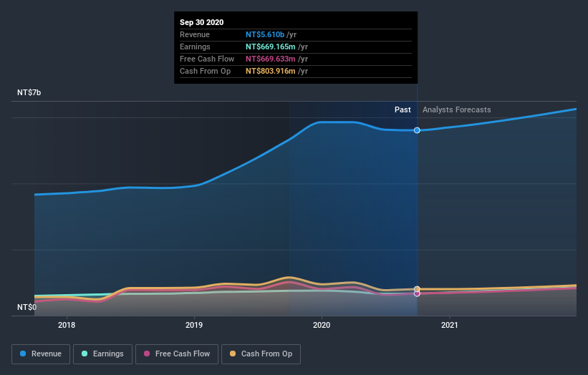Toggle the Revenue series in the legend
This screenshot has width=588, height=375.
pyautogui.click(x=41, y=354)
